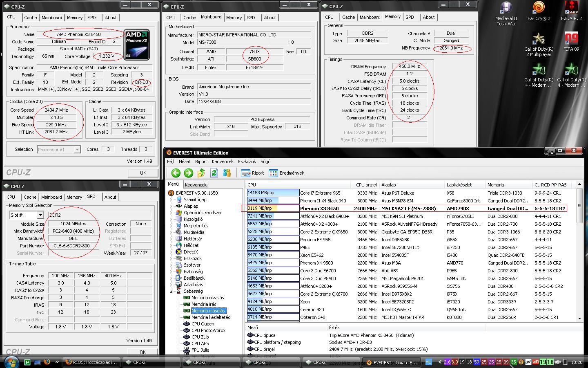Open the Eszközök menu in EVEREST
This screenshot has width=588, height=368.
247,162
